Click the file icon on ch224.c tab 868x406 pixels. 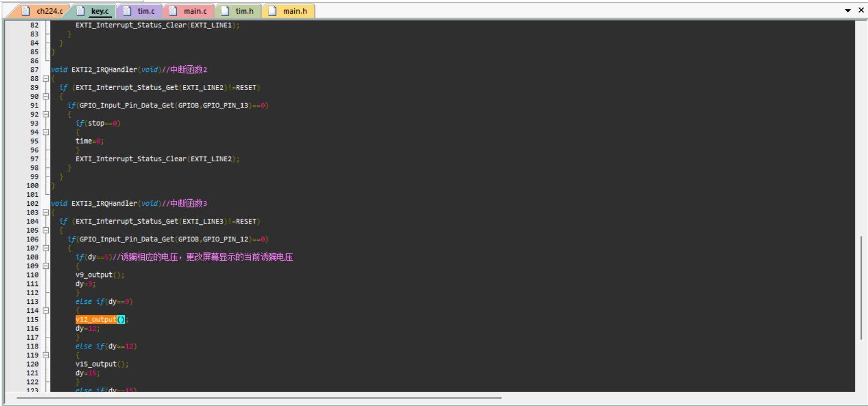tap(26, 11)
